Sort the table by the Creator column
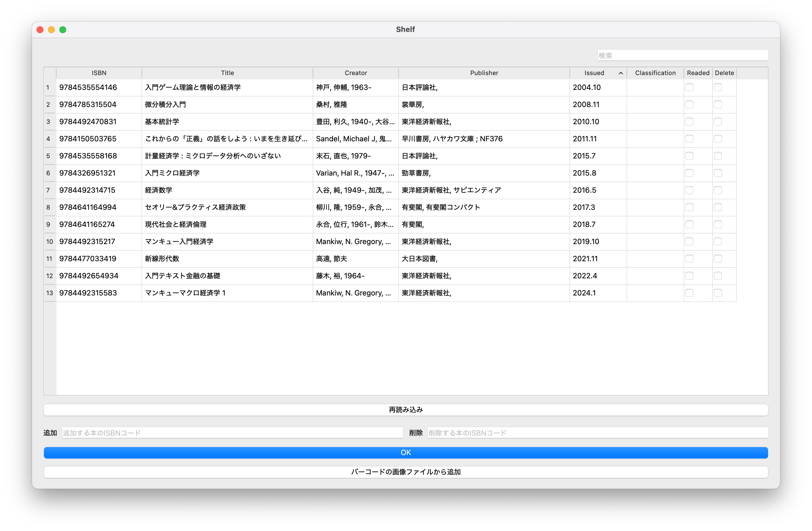Viewport: 812px width, 531px height. pyautogui.click(x=355, y=73)
